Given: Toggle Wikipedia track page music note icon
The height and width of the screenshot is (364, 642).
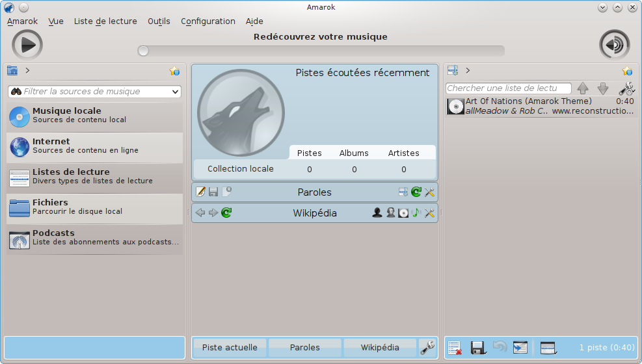Looking at the screenshot, I should [416, 213].
